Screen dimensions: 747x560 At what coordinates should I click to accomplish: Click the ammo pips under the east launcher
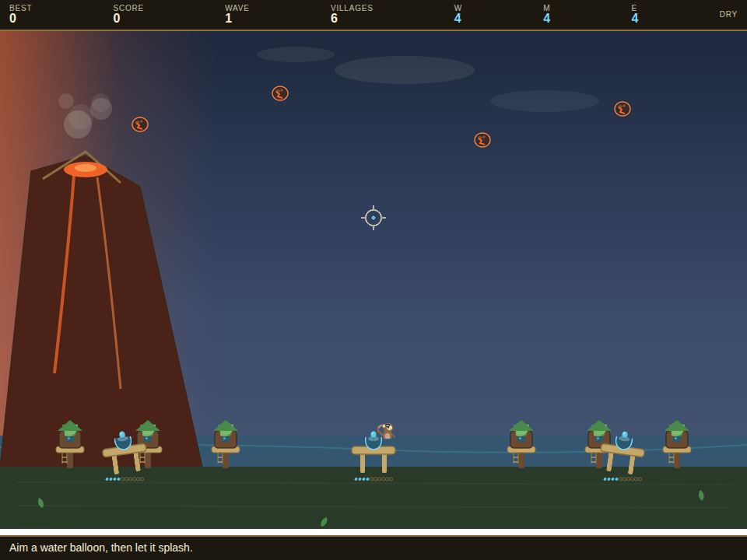(x=622, y=479)
